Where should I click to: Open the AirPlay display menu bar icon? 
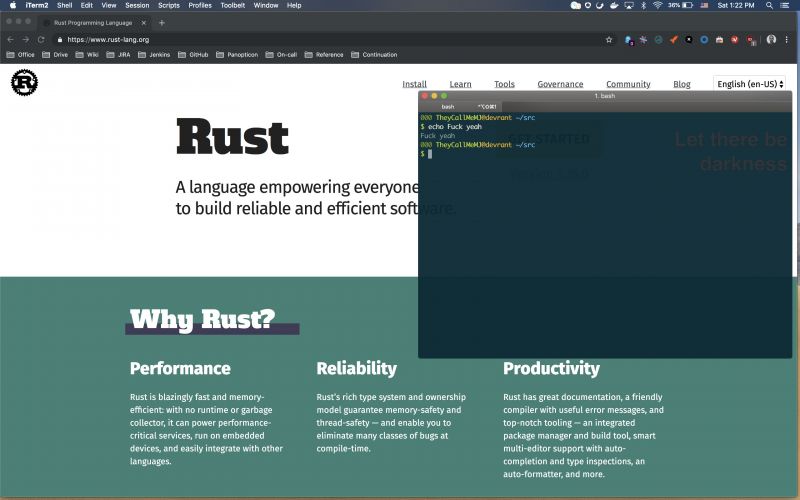[629, 5]
